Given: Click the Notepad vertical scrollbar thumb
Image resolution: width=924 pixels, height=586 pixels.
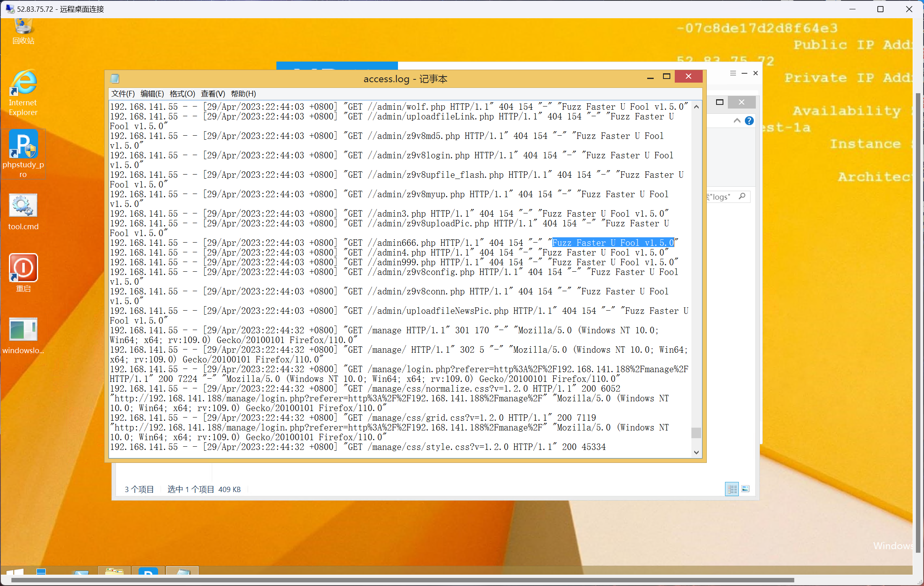Looking at the screenshot, I should click(x=696, y=433).
